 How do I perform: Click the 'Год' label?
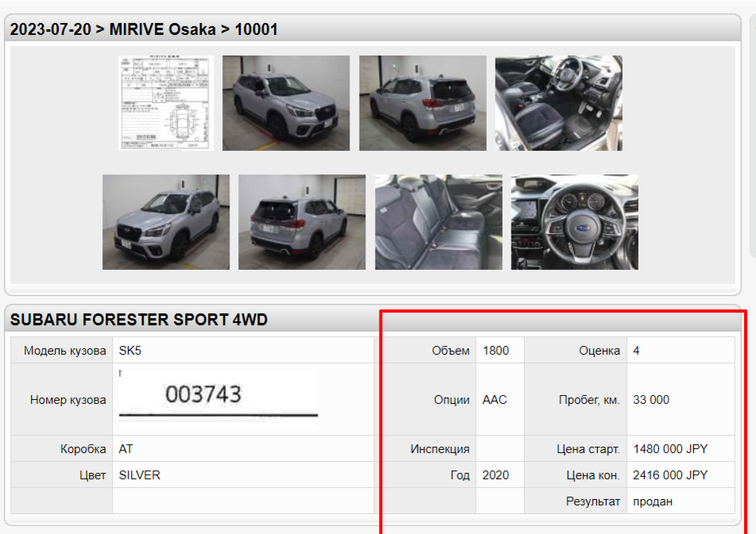(461, 474)
